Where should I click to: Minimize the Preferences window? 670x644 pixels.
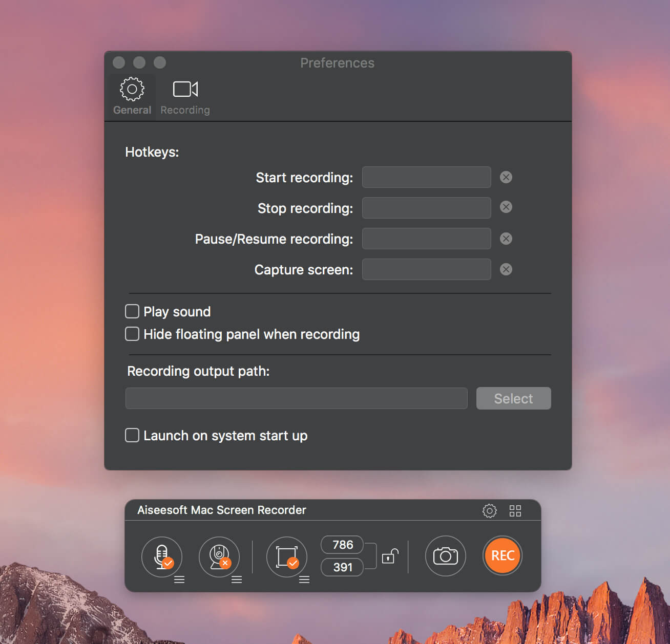(x=139, y=62)
